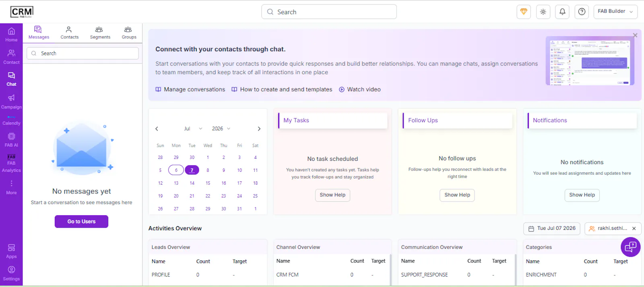Screen dimensions: 644x287
Task: Click the top global Search field
Action: 329,12
